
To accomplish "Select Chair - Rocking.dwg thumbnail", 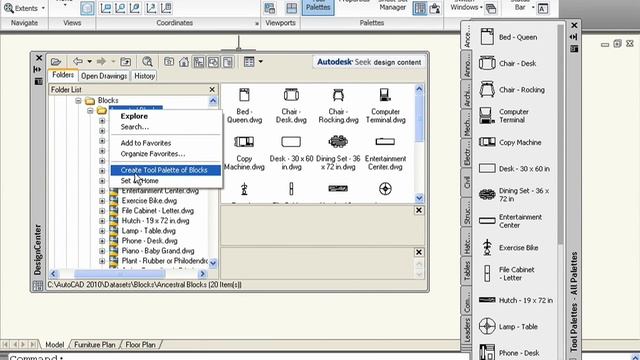I will click(x=338, y=106).
